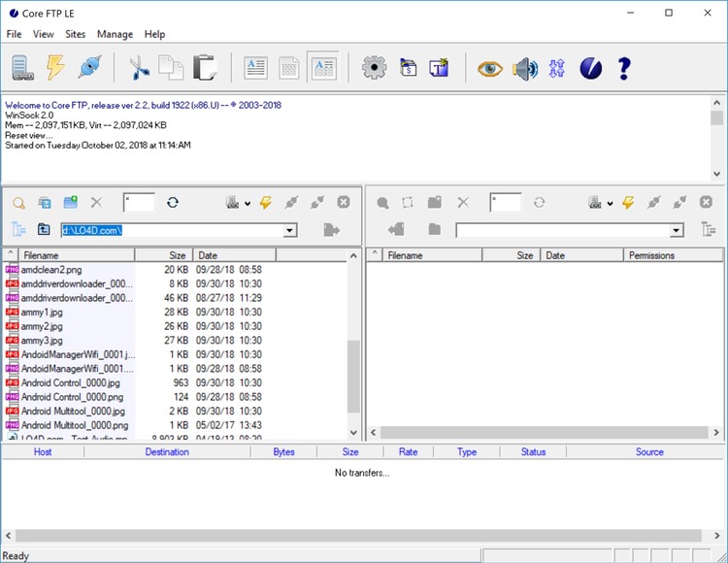
Task: Refresh the local file listing
Action: [x=172, y=203]
